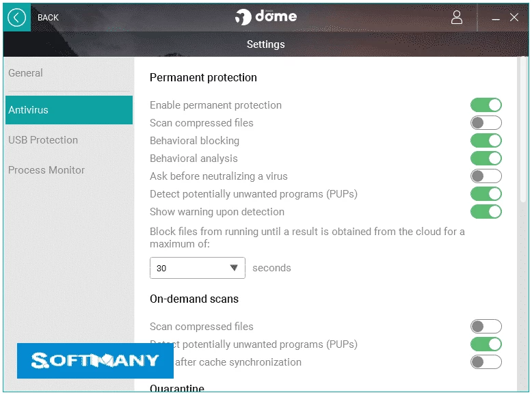
Task: Close the Dome window
Action: (515, 18)
